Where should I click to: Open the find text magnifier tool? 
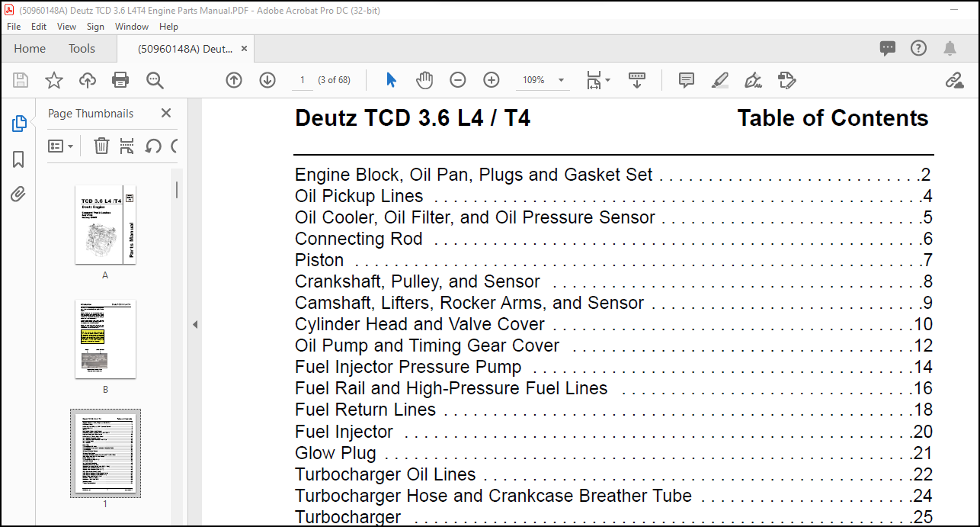click(155, 80)
